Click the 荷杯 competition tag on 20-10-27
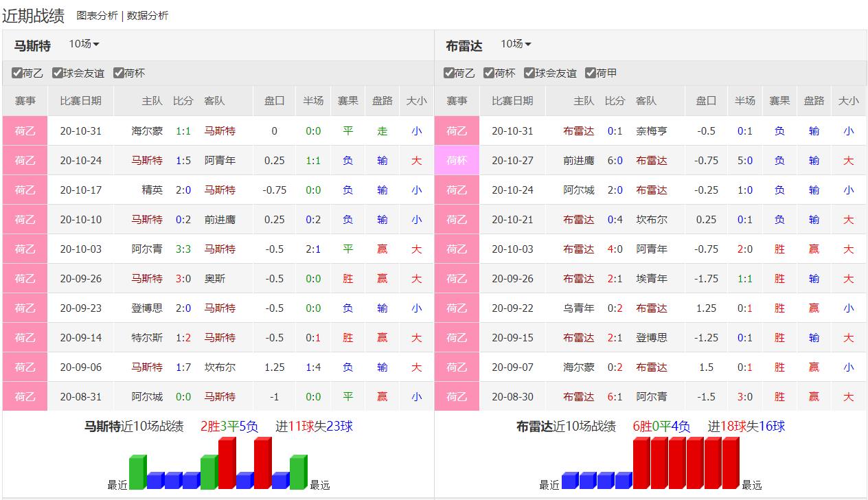Image resolution: width=868 pixels, height=500 pixels. tap(457, 161)
